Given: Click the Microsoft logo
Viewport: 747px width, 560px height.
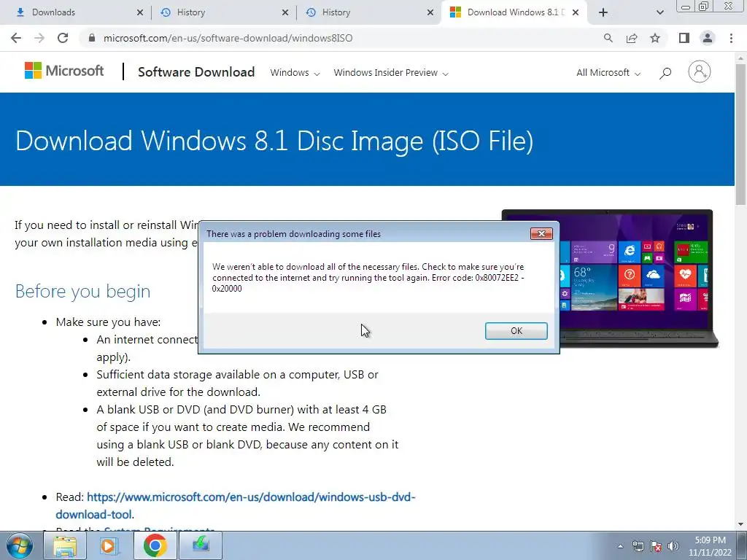Looking at the screenshot, I should 64,71.
